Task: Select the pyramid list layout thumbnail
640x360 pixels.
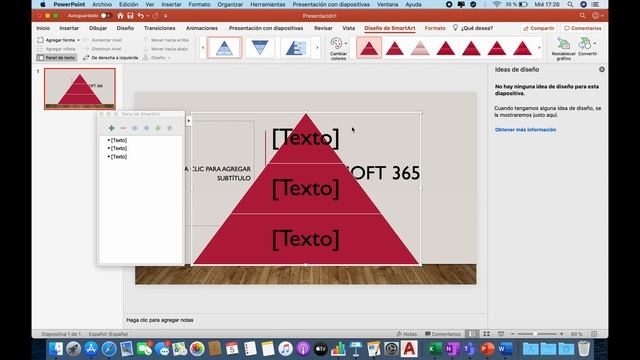Action: tap(296, 48)
